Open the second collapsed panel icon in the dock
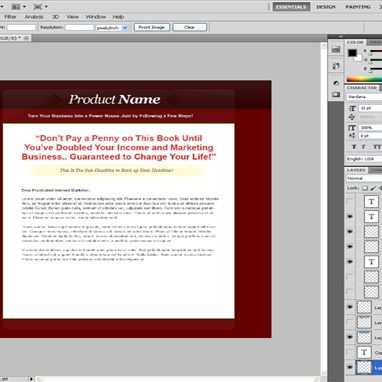382x382 pixels. coord(336,66)
